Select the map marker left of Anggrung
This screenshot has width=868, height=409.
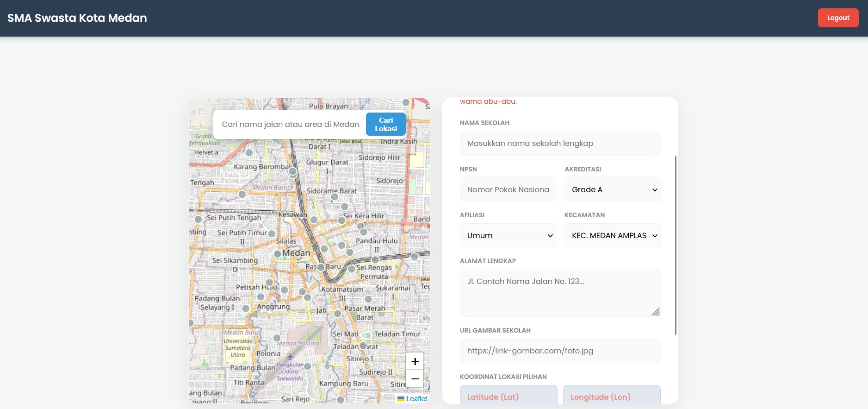pos(246,308)
